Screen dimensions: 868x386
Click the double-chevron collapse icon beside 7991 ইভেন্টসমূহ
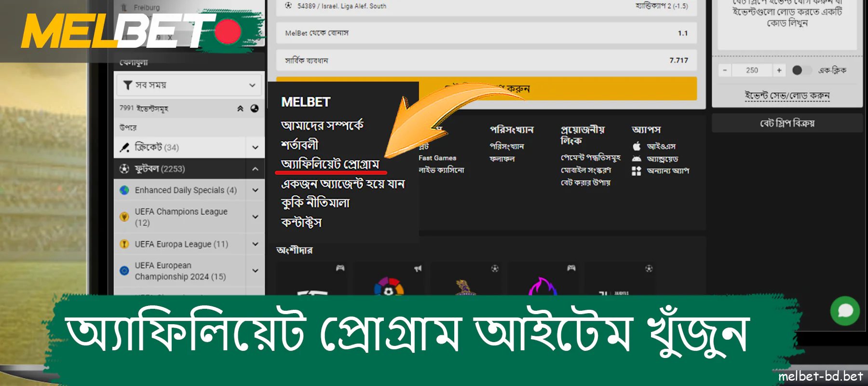click(240, 109)
